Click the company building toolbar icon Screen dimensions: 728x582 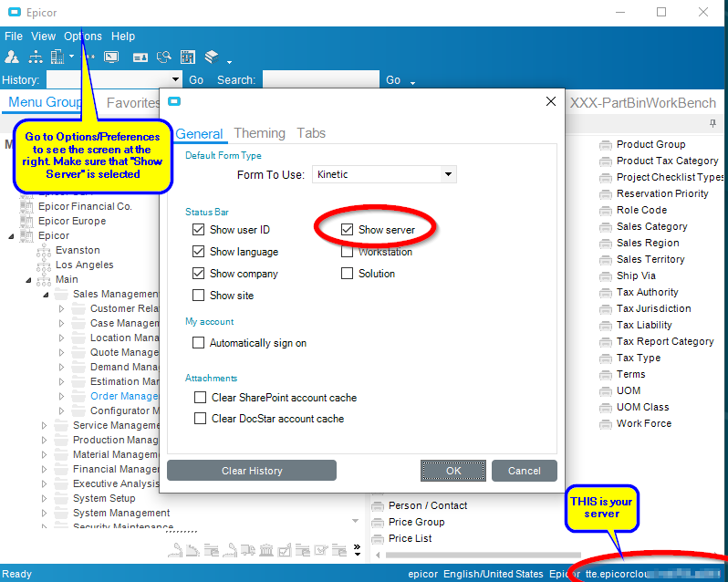tap(57, 57)
